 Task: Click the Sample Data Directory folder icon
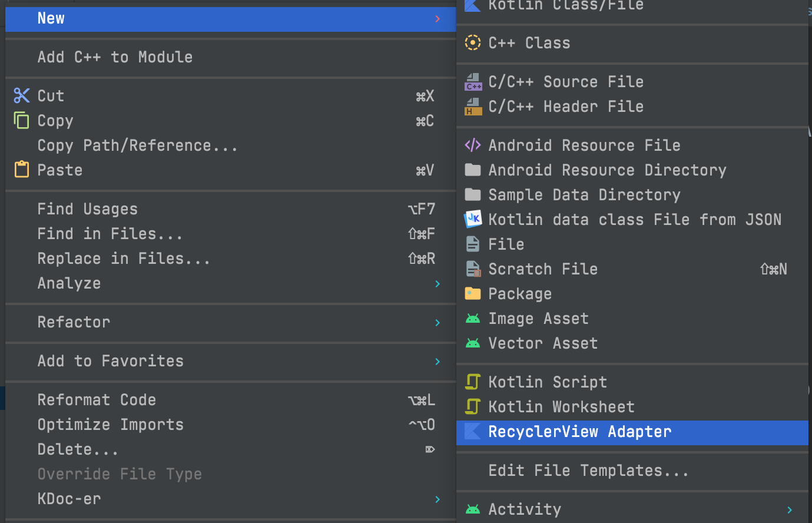tap(473, 195)
